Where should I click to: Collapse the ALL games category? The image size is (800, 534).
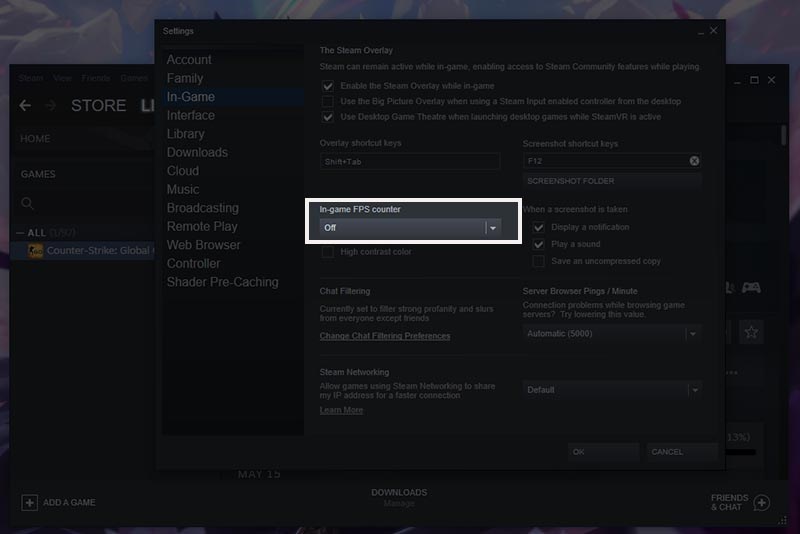[x=20, y=233]
